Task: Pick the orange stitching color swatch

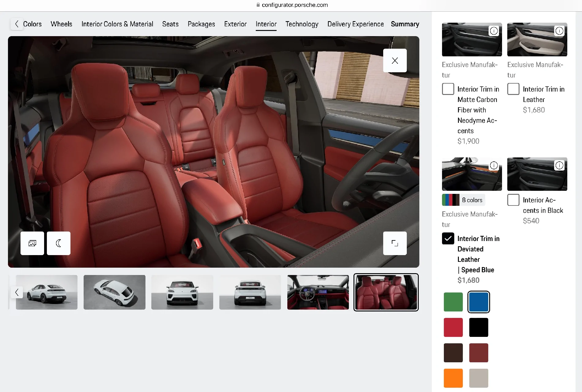Action: [453, 378]
